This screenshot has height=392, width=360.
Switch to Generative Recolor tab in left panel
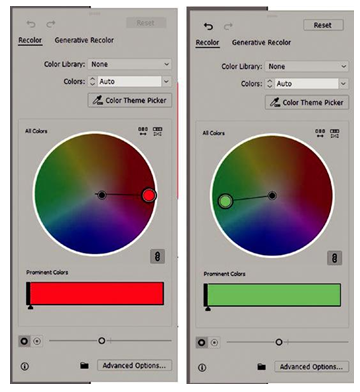(x=84, y=40)
